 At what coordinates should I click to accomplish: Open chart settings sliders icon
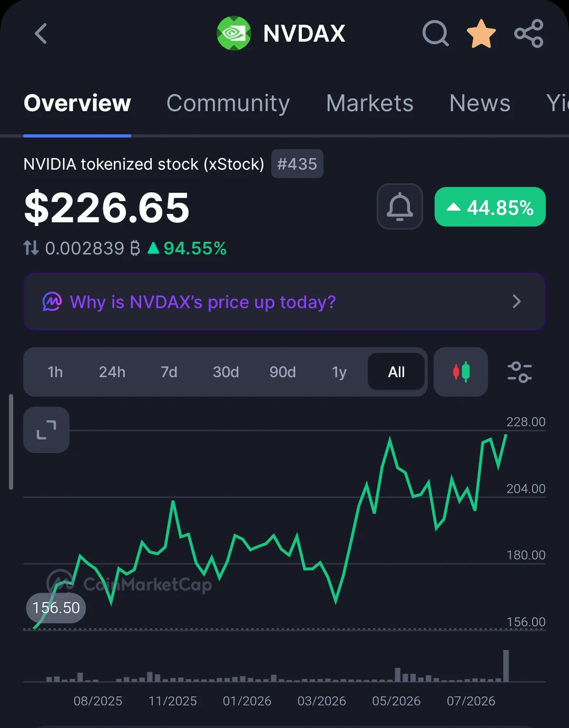[519, 372]
